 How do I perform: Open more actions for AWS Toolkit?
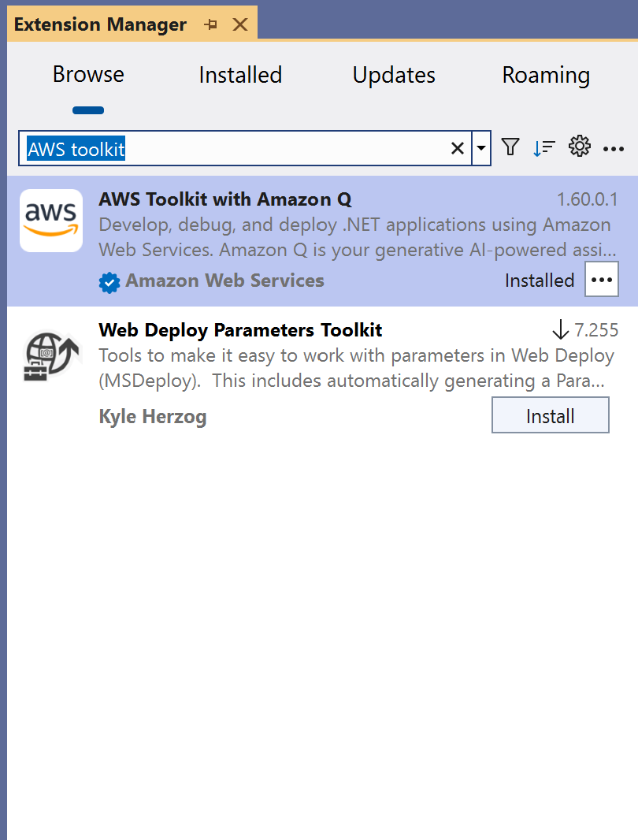coord(602,281)
